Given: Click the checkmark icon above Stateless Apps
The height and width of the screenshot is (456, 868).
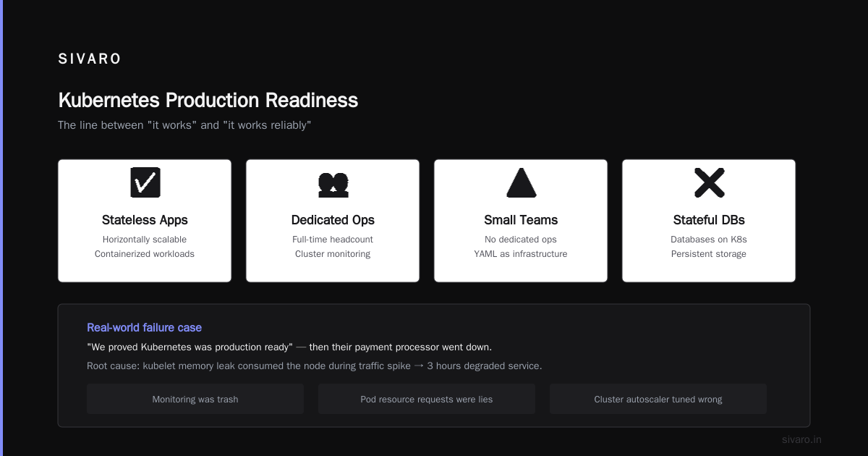Looking at the screenshot, I should pyautogui.click(x=145, y=182).
